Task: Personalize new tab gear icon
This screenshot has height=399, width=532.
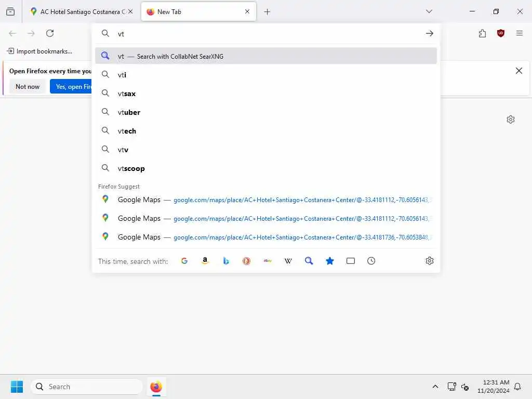Action: tap(511, 119)
